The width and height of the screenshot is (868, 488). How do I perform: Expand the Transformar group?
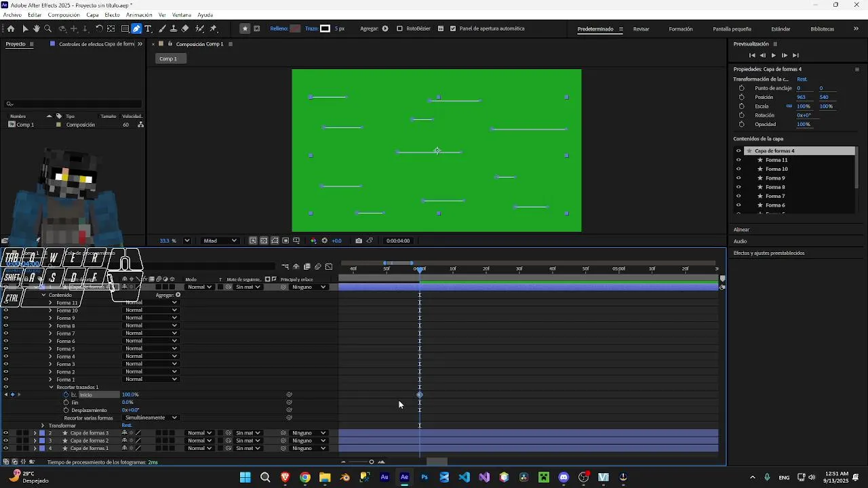(x=43, y=426)
